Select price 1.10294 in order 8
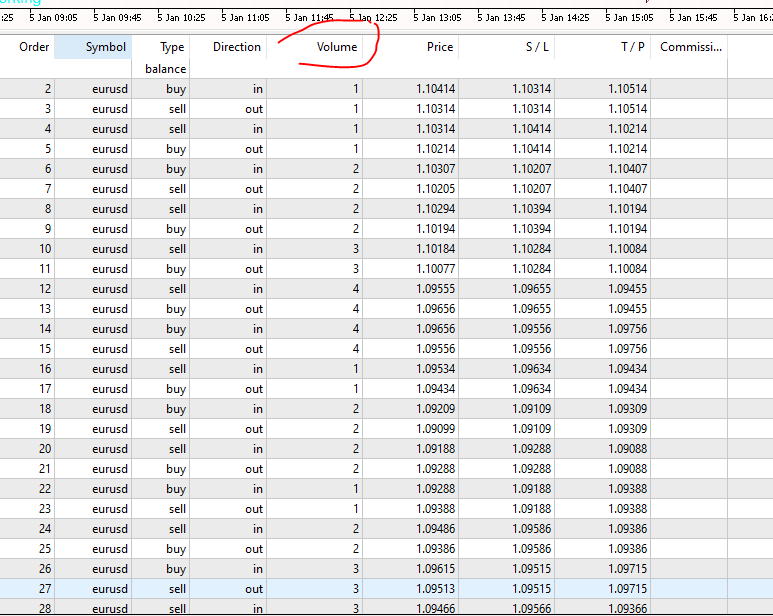This screenshot has height=616, width=773. click(x=436, y=209)
